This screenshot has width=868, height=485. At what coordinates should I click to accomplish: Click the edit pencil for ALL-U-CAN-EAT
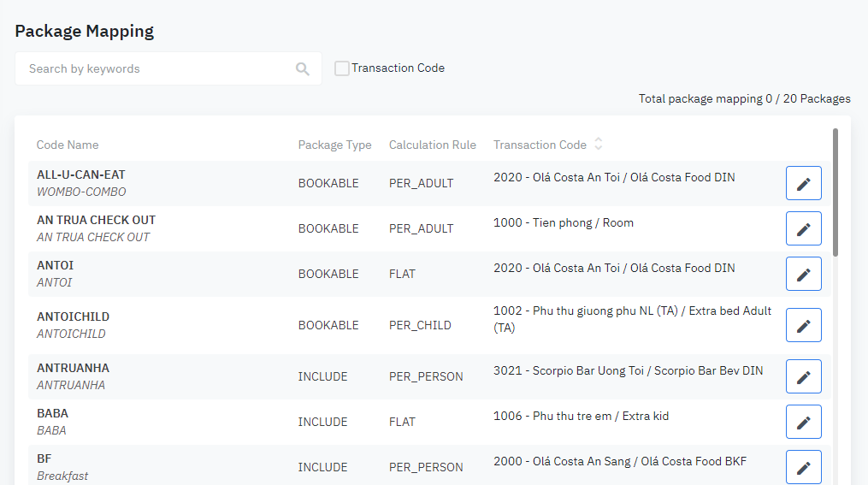click(x=803, y=183)
